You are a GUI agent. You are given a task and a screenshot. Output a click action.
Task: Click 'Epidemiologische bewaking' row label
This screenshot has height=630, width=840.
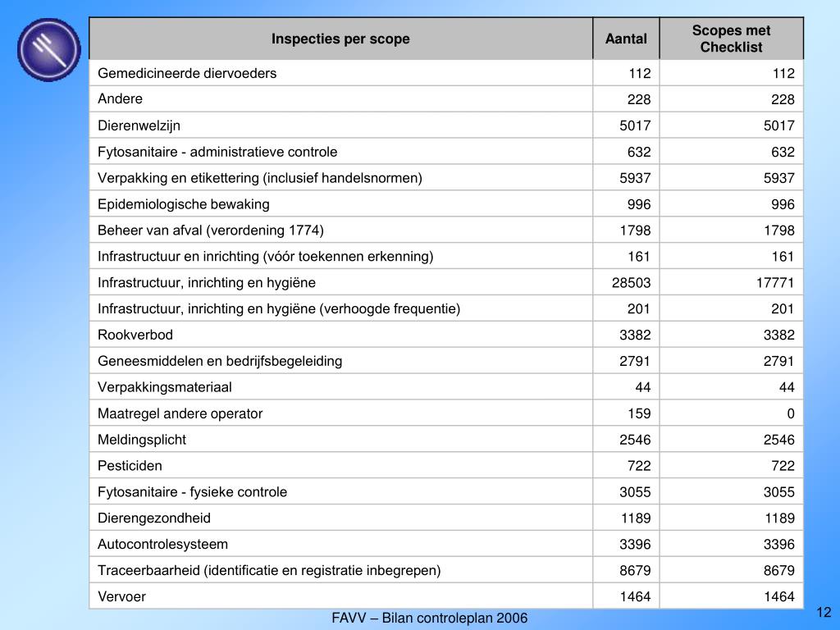point(183,204)
